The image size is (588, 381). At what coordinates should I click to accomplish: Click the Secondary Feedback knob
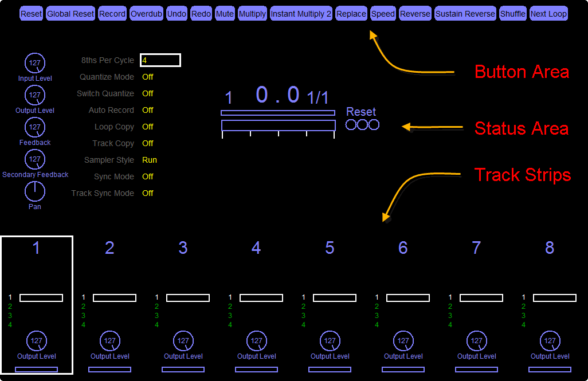(35, 159)
